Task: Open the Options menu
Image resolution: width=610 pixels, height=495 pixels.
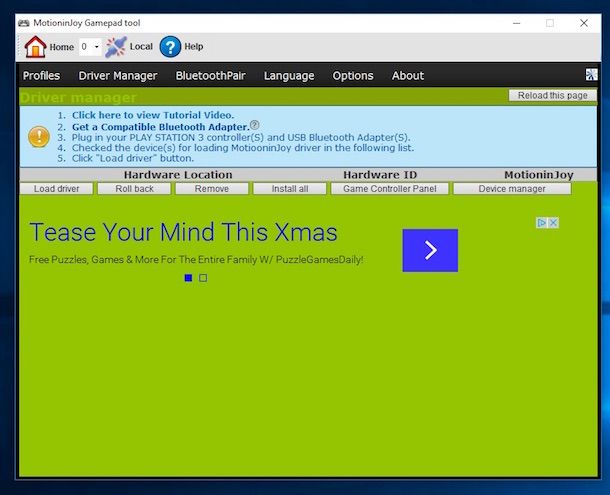Action: coord(353,75)
